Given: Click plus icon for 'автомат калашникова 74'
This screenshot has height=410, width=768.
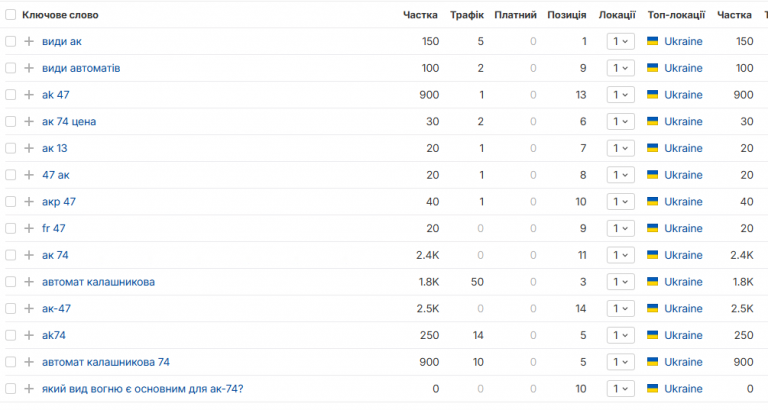Looking at the screenshot, I should point(29,362).
